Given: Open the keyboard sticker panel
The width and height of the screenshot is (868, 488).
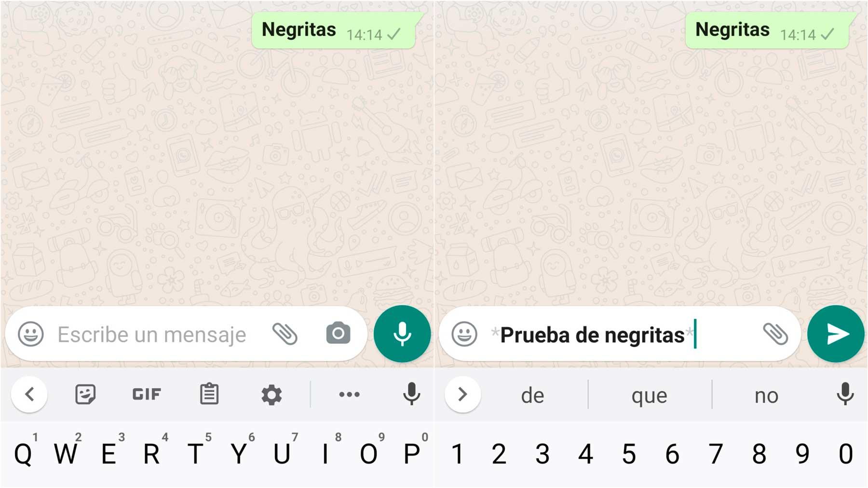Looking at the screenshot, I should (x=85, y=394).
